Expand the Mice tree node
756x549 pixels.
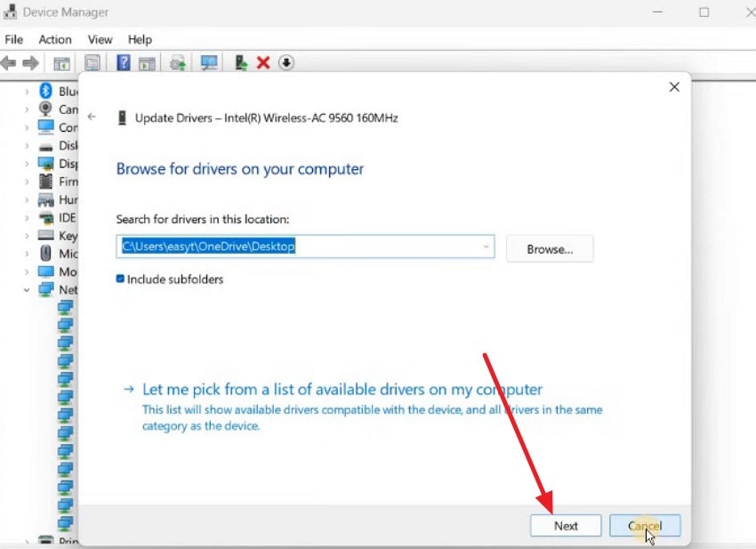27,254
